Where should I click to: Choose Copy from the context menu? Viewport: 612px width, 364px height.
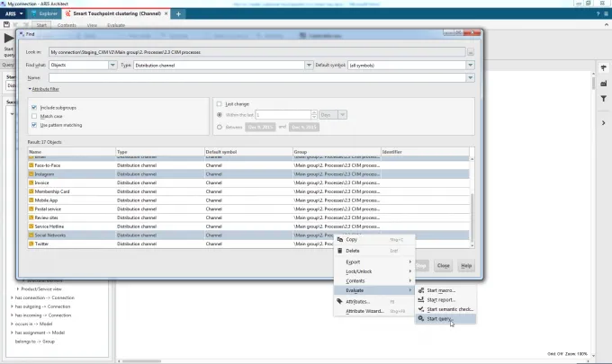(x=373, y=240)
